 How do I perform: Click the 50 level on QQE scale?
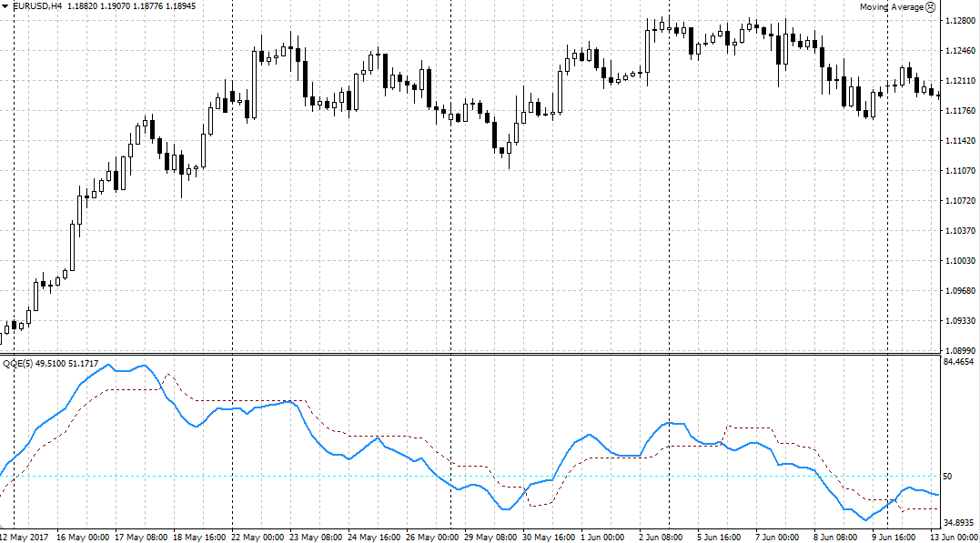[949, 476]
